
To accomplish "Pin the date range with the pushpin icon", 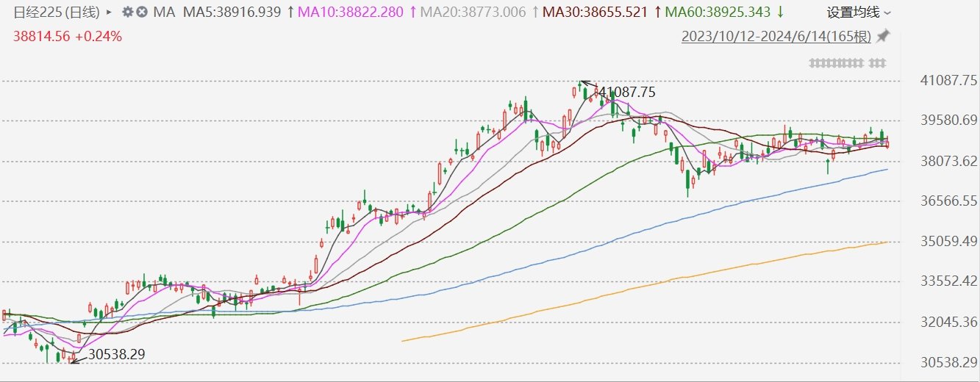I will [883, 36].
